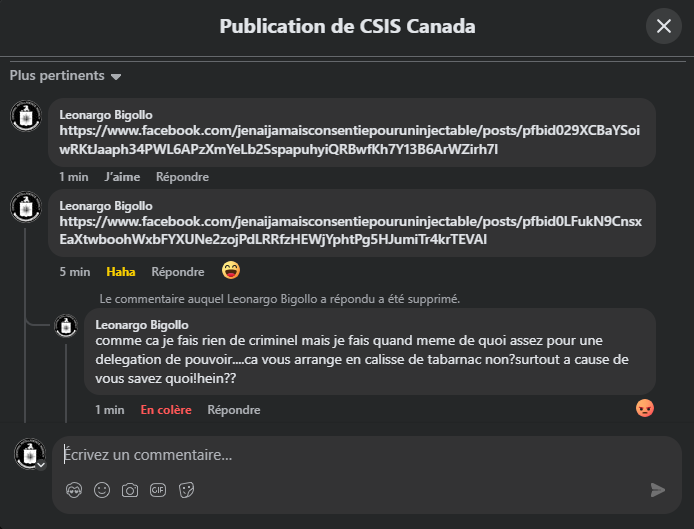Click Répondre under the 5 min comment

pyautogui.click(x=178, y=272)
